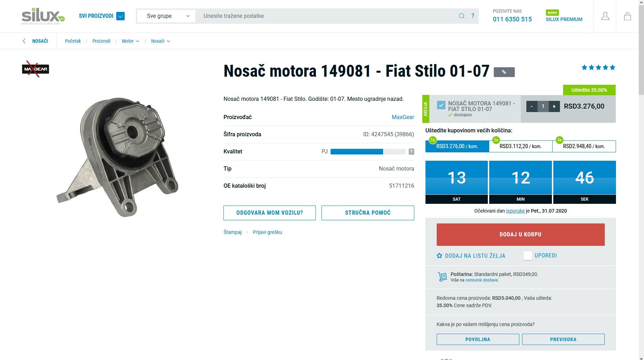Click the Kvalitet quality progress bar

tap(368, 152)
